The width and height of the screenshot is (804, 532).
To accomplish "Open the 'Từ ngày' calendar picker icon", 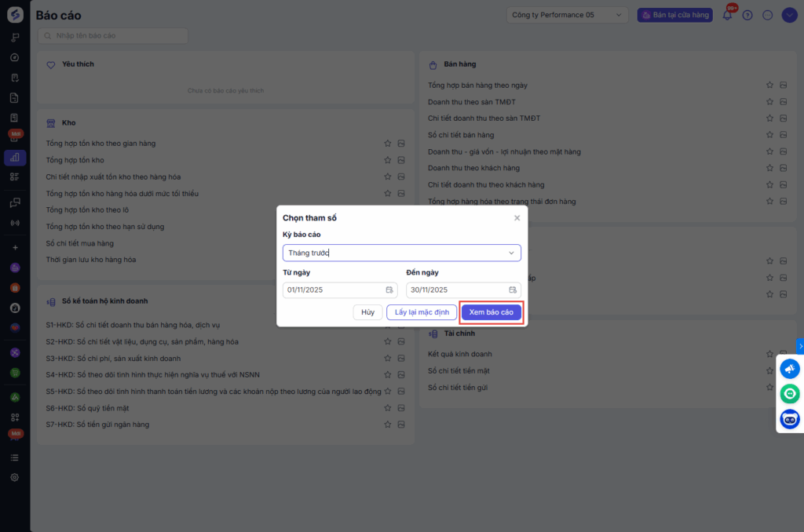I will 389,290.
